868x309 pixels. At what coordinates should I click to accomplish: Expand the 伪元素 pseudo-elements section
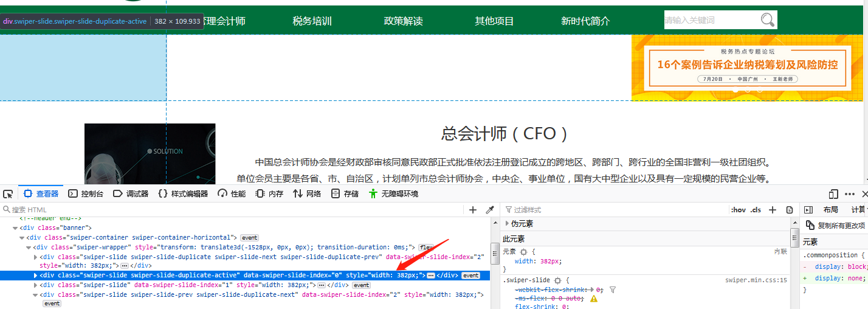click(507, 224)
